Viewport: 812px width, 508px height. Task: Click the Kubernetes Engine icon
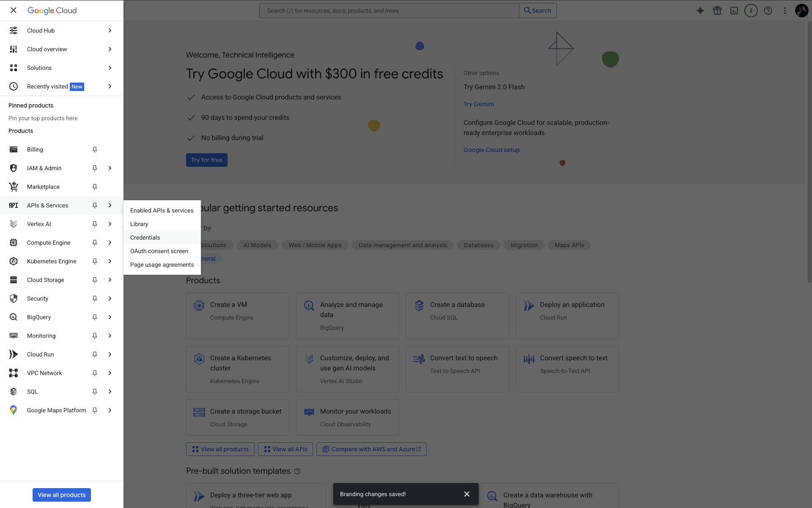tap(14, 261)
